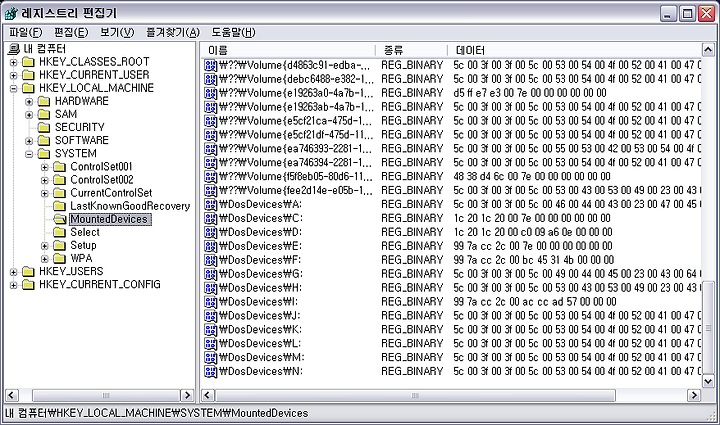720x425 pixels.
Task: Expand the Setup key
Action: (x=45, y=246)
